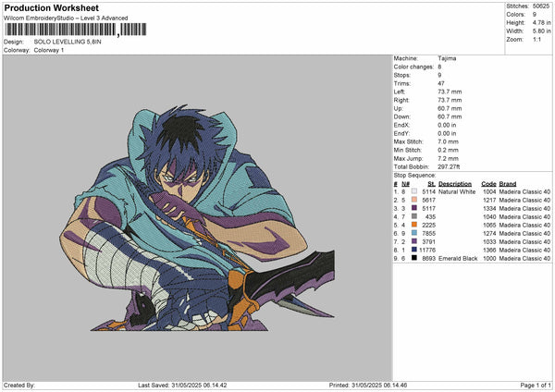Click the embroidered character design preview
Viewport: 555px width, 392px height.
click(x=197, y=217)
